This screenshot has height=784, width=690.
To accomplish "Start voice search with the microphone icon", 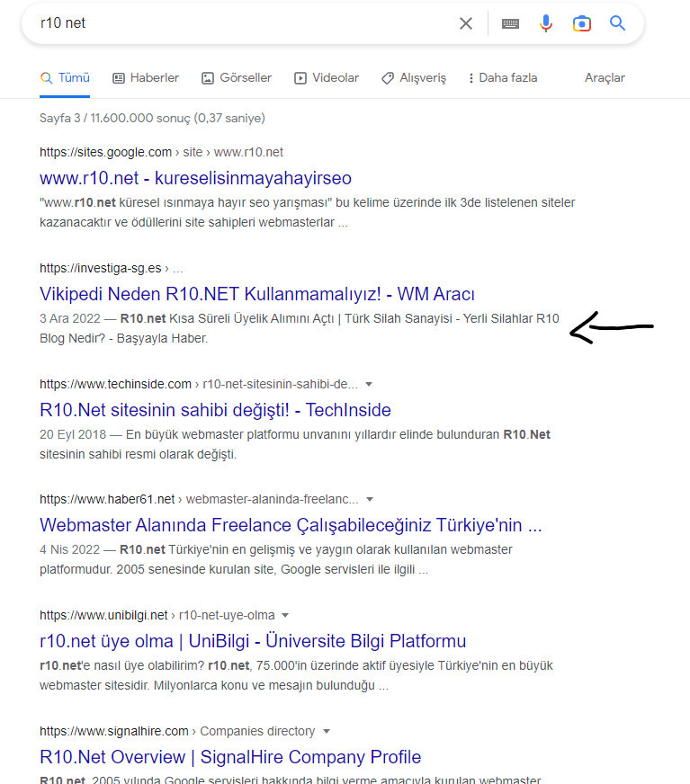I will [x=546, y=23].
